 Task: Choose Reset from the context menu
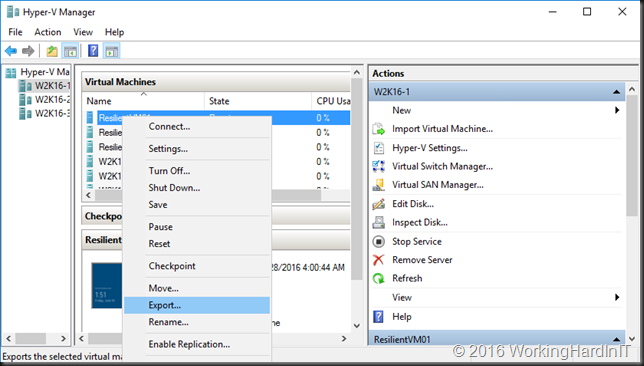point(197,244)
